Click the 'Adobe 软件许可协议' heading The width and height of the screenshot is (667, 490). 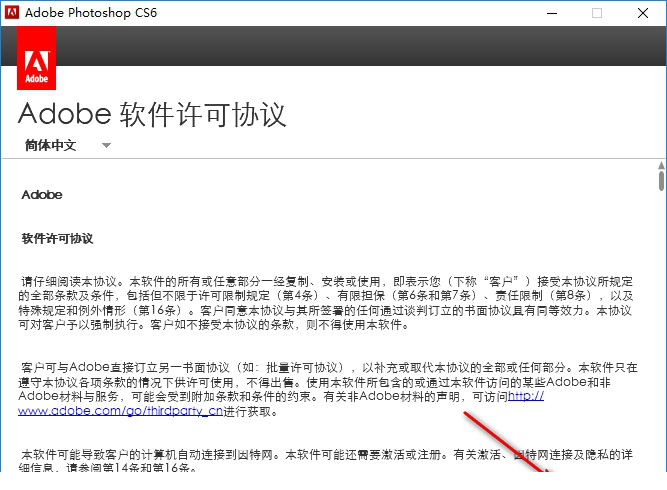click(152, 114)
